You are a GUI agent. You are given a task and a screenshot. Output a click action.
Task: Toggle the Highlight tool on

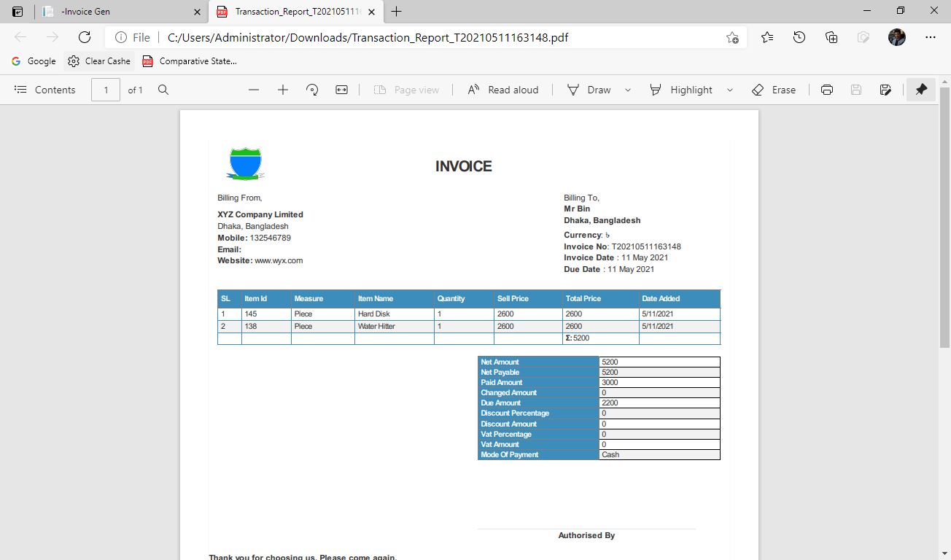coord(682,89)
